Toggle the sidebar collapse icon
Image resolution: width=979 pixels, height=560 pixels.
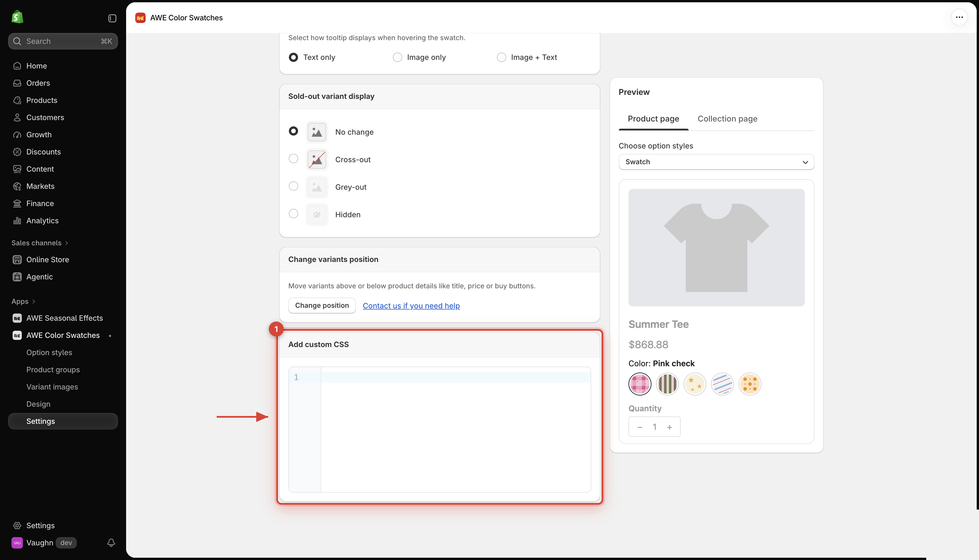pyautogui.click(x=112, y=18)
